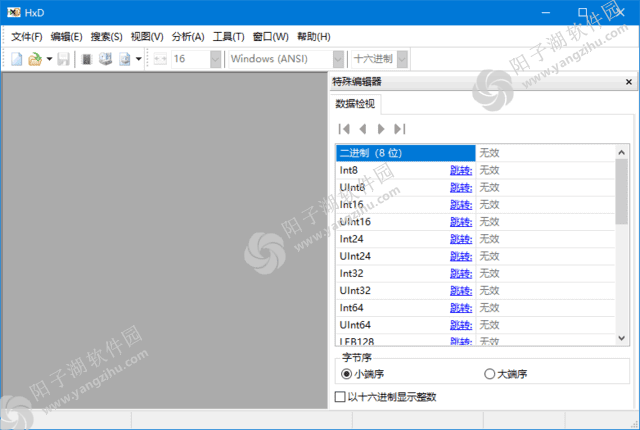The image size is (640, 430).
Task: Click the 跳转 link for Int8
Action: pyautogui.click(x=461, y=171)
